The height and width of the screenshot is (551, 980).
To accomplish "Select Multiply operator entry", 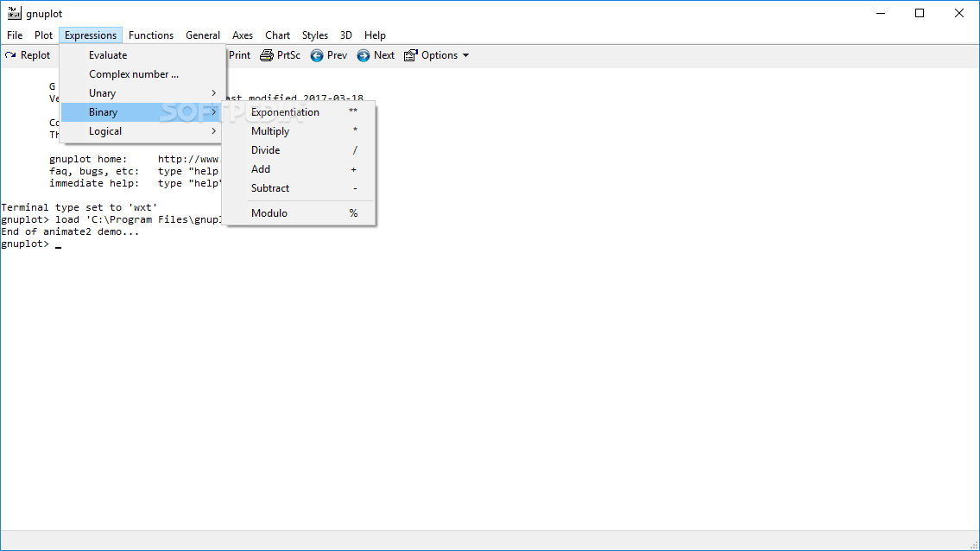I will point(300,131).
